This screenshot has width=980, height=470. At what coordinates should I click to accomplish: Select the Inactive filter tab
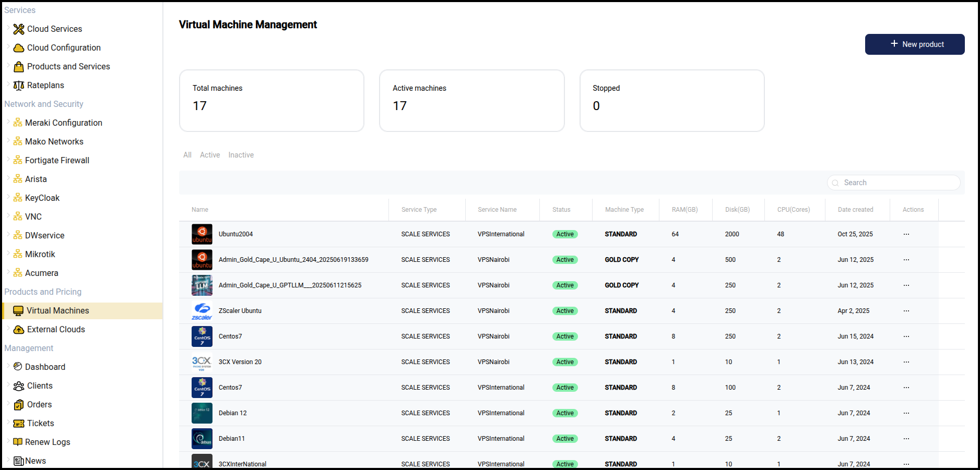tap(241, 155)
